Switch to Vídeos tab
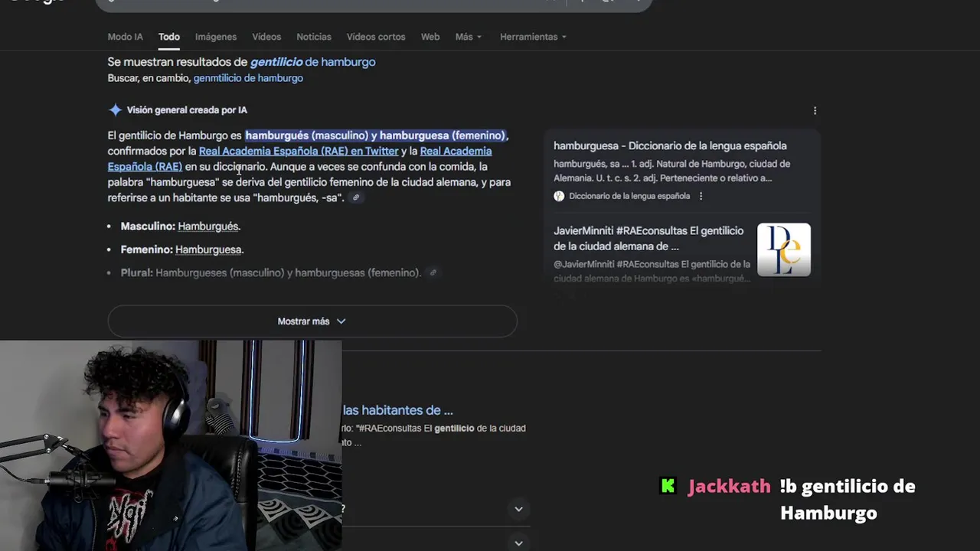Viewport: 980px width, 551px height. (266, 37)
